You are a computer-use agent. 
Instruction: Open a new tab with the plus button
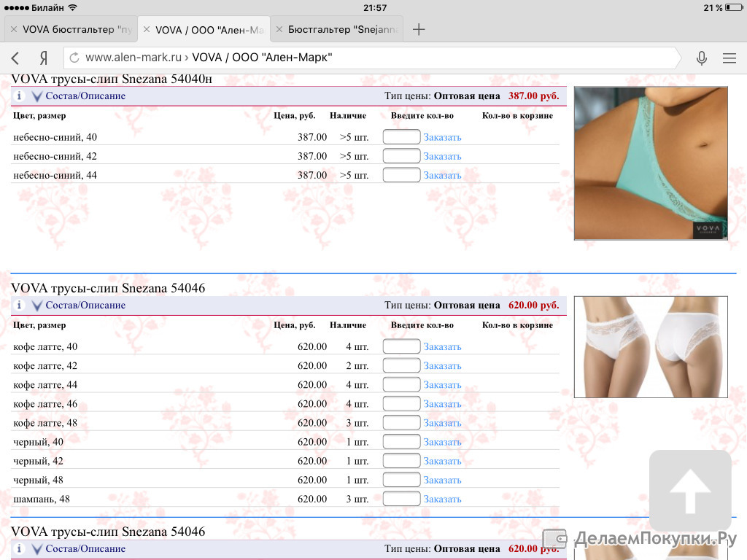click(418, 29)
